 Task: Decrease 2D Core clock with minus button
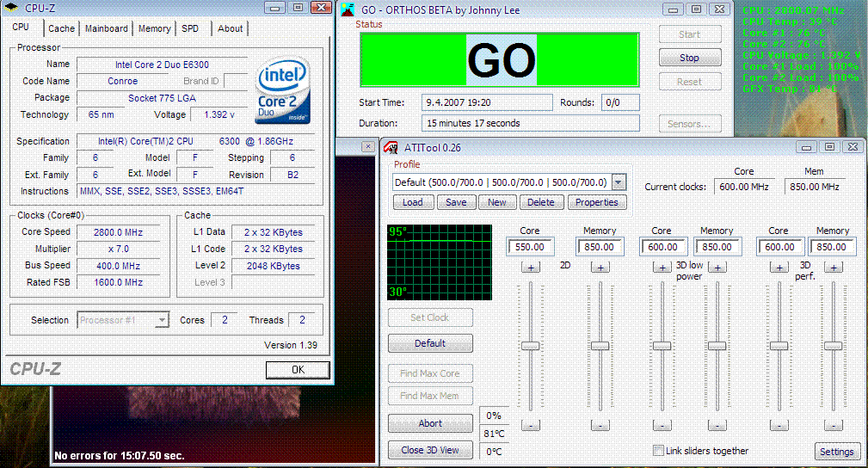pos(530,425)
